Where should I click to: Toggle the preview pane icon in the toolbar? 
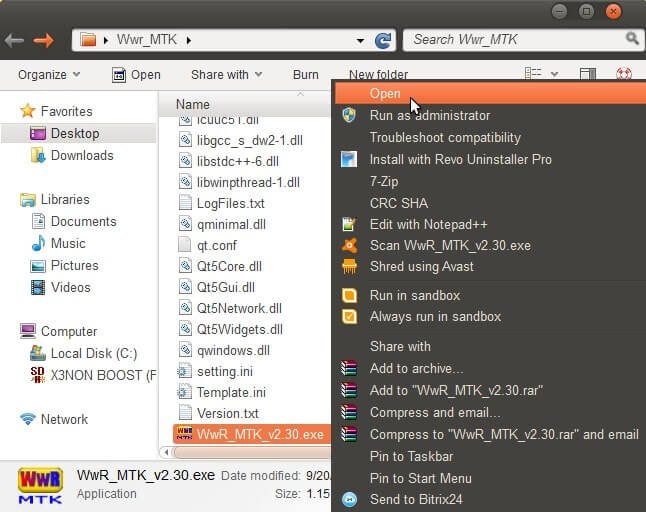pos(587,75)
